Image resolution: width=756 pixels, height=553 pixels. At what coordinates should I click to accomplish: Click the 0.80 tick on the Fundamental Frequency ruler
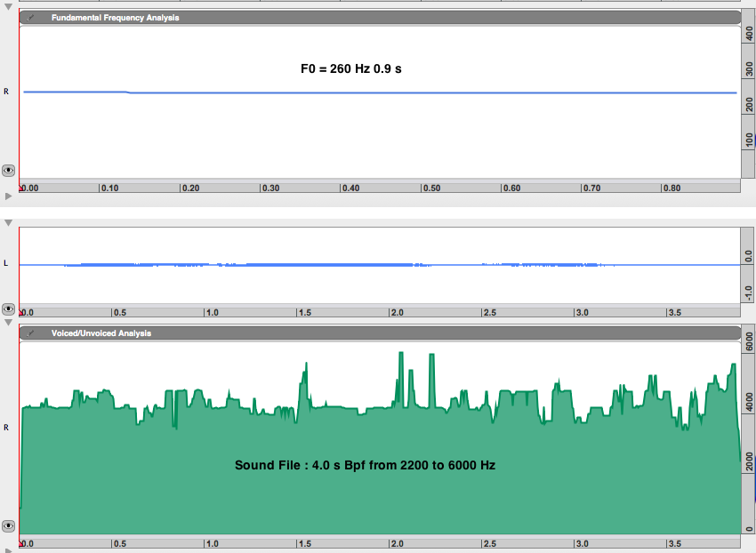click(x=672, y=188)
